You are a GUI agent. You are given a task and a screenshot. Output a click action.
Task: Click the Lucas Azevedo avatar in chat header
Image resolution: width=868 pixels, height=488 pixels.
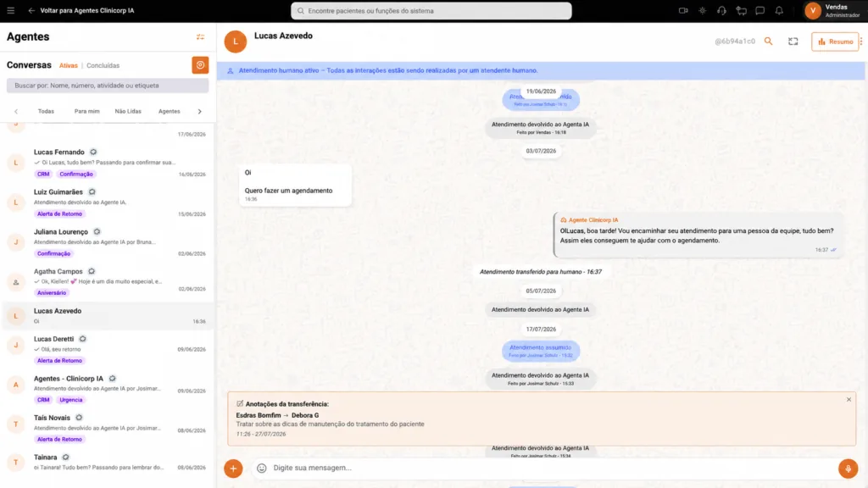coord(236,42)
